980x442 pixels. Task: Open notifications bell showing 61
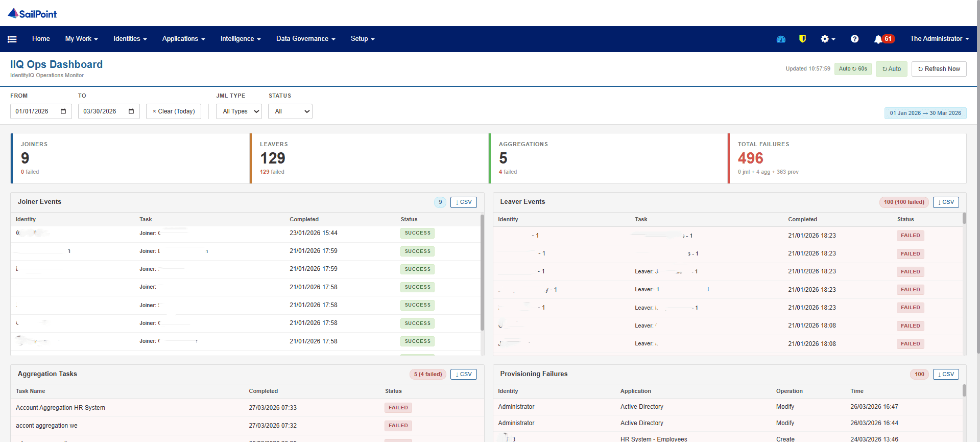884,39
